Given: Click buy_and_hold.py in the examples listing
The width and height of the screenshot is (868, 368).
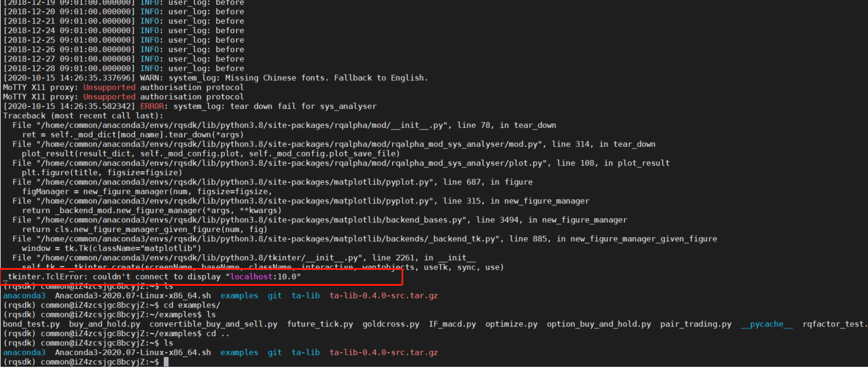Looking at the screenshot, I should point(104,324).
